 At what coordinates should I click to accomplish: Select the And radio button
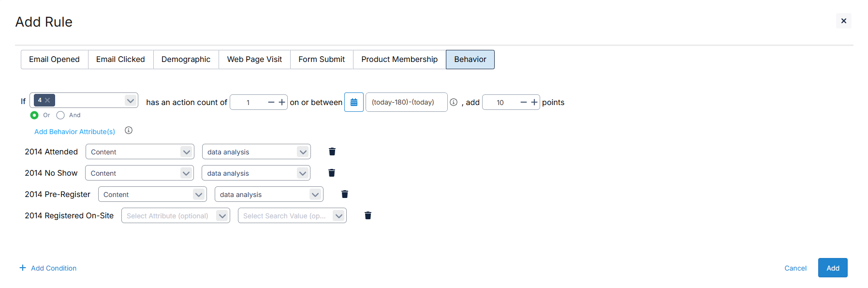point(60,115)
